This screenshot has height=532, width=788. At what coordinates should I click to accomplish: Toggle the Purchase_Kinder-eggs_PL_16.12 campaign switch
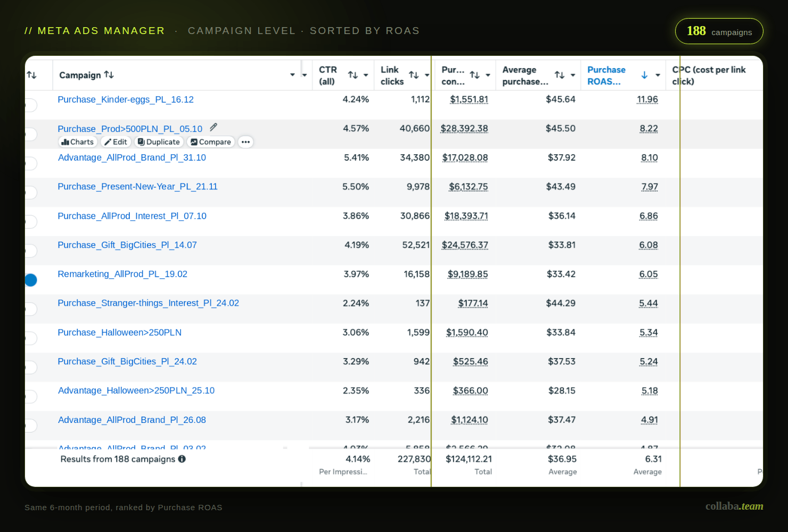tap(30, 105)
